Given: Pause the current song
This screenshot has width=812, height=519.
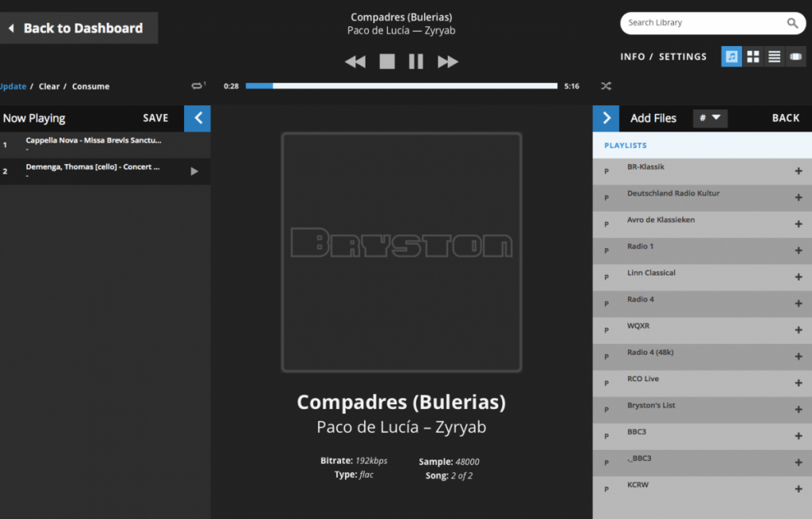Looking at the screenshot, I should click(x=416, y=62).
